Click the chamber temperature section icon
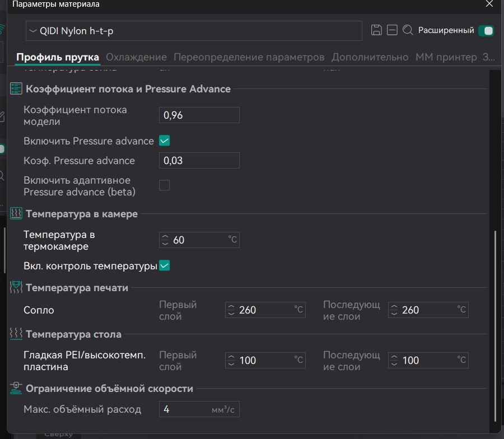The image size is (504, 439). (x=16, y=214)
